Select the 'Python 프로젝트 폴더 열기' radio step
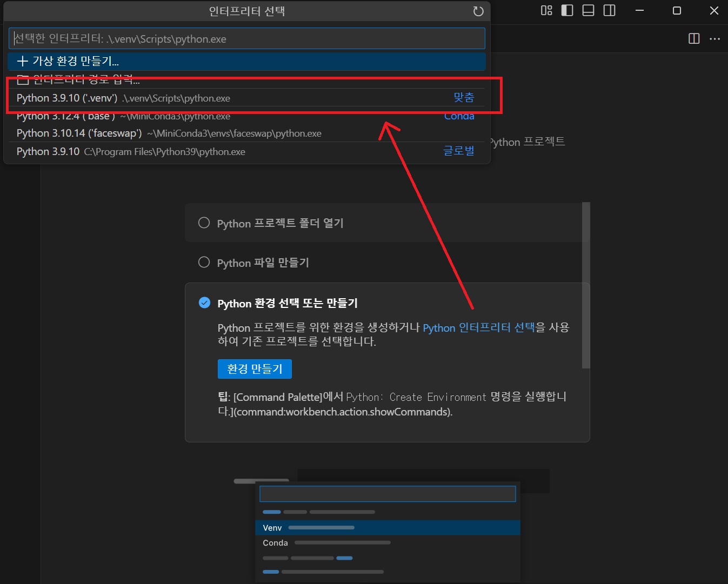Image resolution: width=728 pixels, height=584 pixels. pos(204,223)
